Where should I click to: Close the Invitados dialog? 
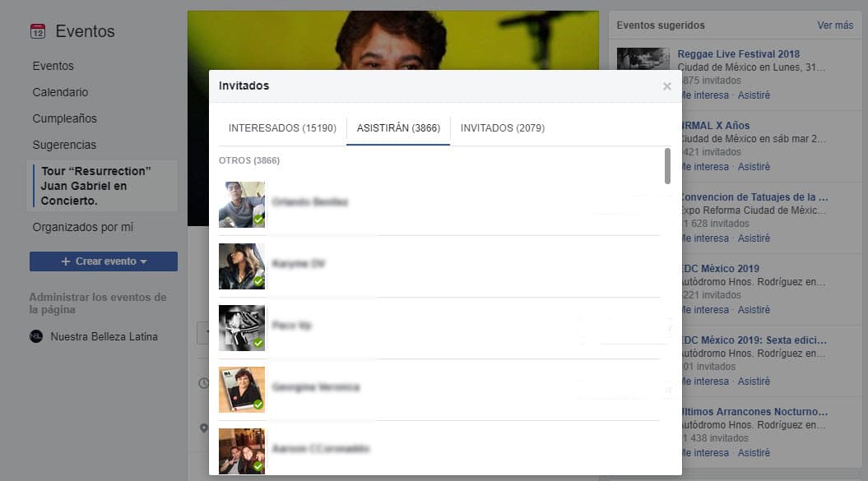point(666,86)
